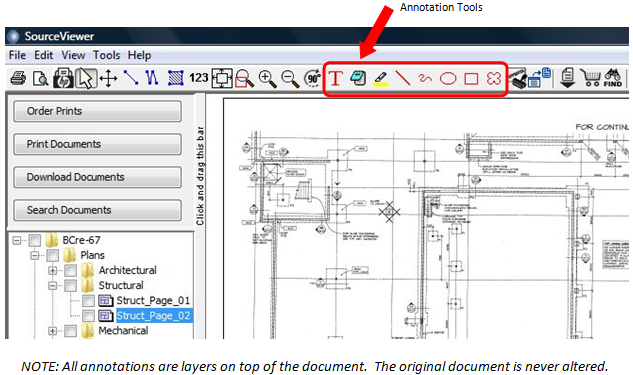
Task: Select the red T text annotation tool
Action: (x=335, y=78)
